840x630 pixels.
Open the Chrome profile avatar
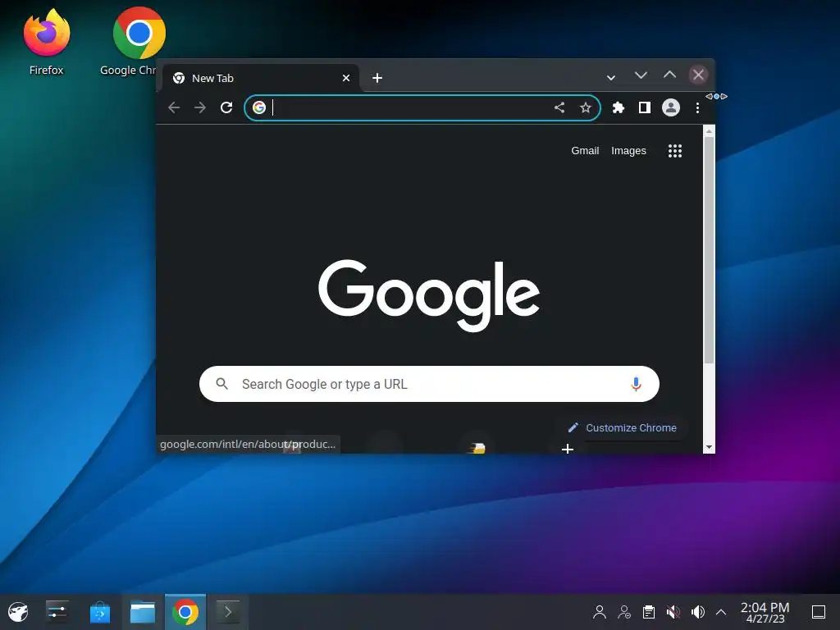[671, 107]
